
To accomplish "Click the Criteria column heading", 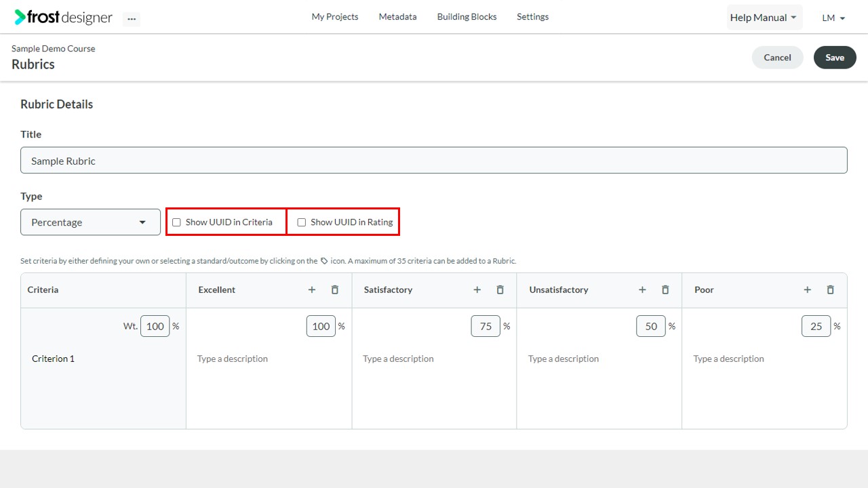I will pos(43,289).
